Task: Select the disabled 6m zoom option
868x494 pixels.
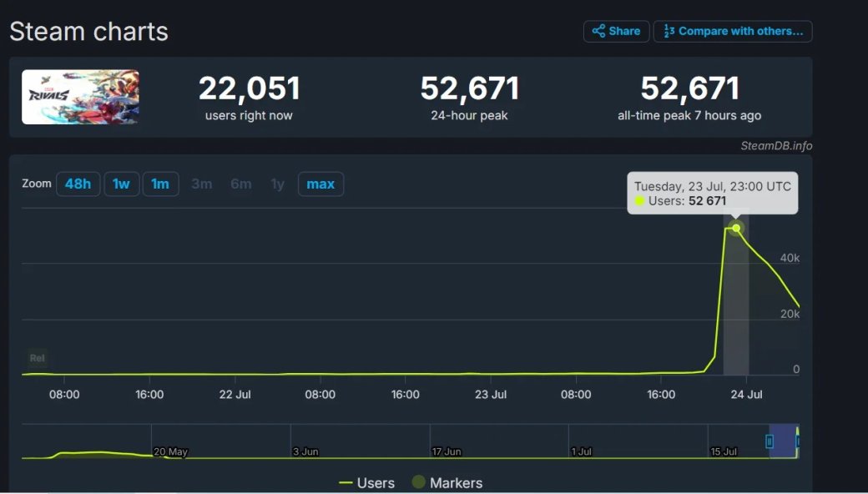Action: coord(241,184)
